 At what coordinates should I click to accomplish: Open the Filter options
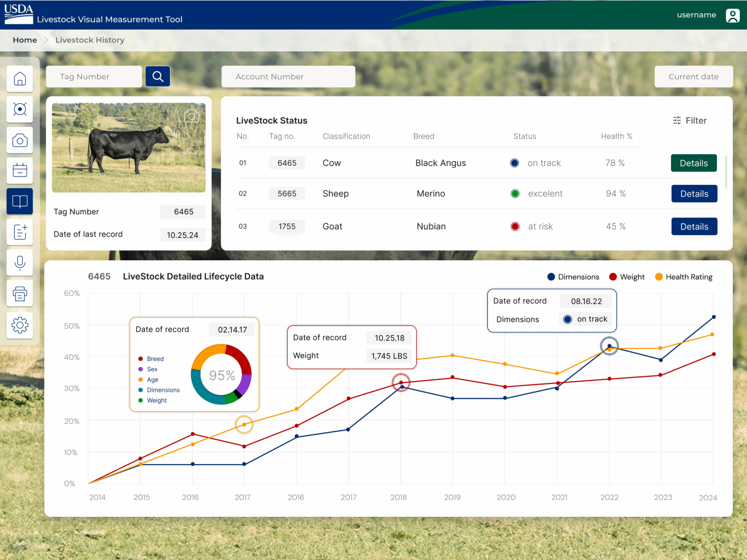coord(689,121)
